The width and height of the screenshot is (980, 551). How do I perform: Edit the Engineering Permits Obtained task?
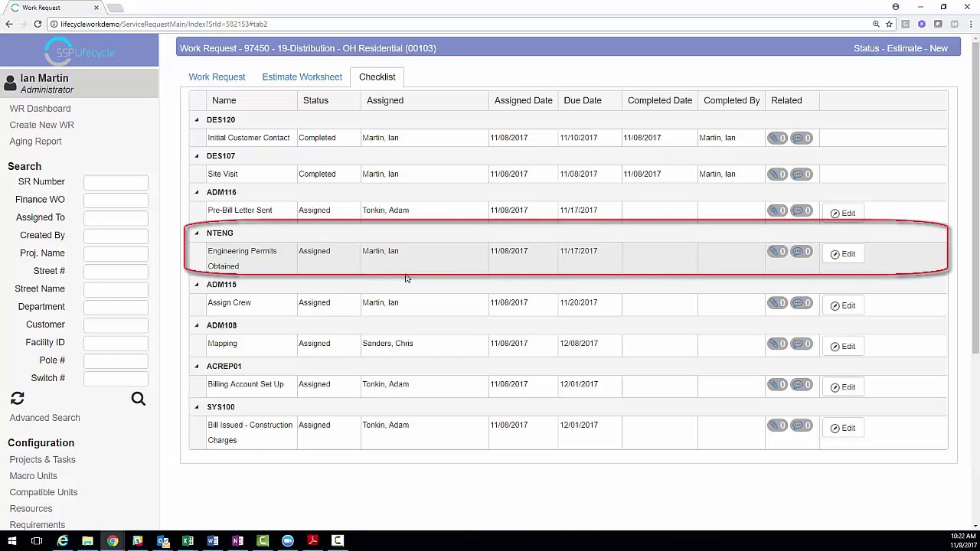(x=843, y=254)
